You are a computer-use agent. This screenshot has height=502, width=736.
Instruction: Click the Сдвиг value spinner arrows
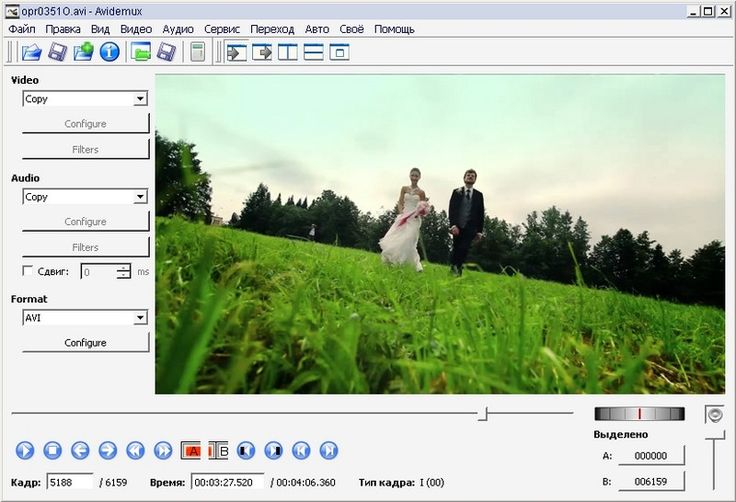(123, 271)
